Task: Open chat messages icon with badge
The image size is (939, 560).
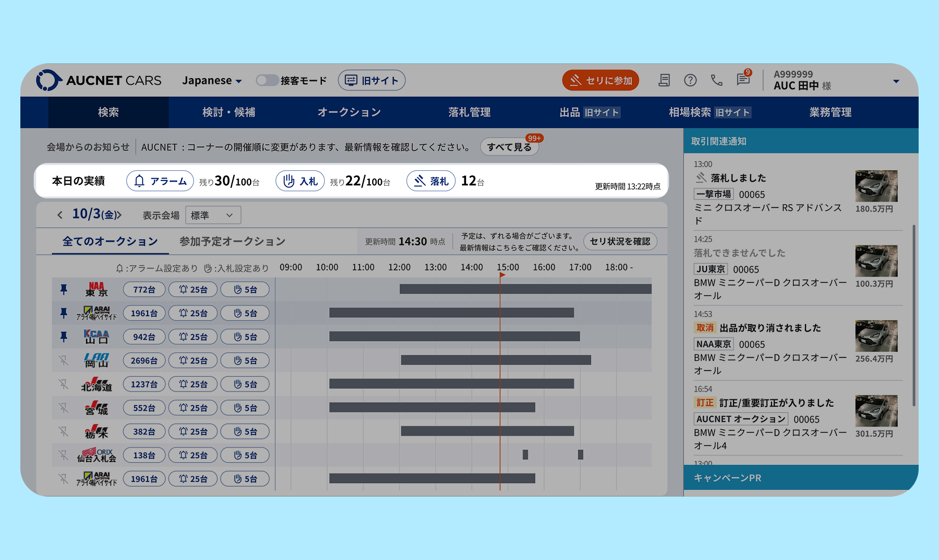Action: point(743,80)
